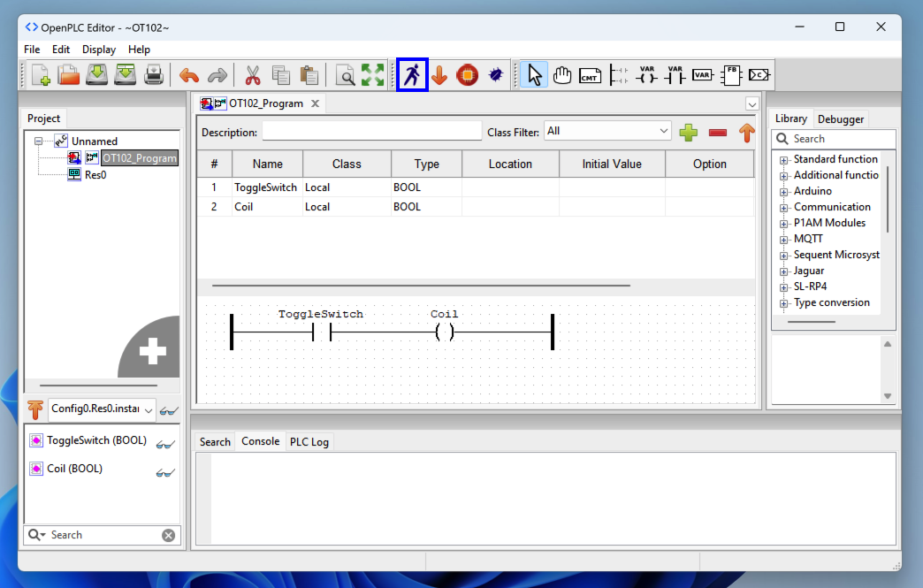The image size is (923, 588).
Task: Click the Start PLC Simulation running-man icon
Action: (x=412, y=75)
